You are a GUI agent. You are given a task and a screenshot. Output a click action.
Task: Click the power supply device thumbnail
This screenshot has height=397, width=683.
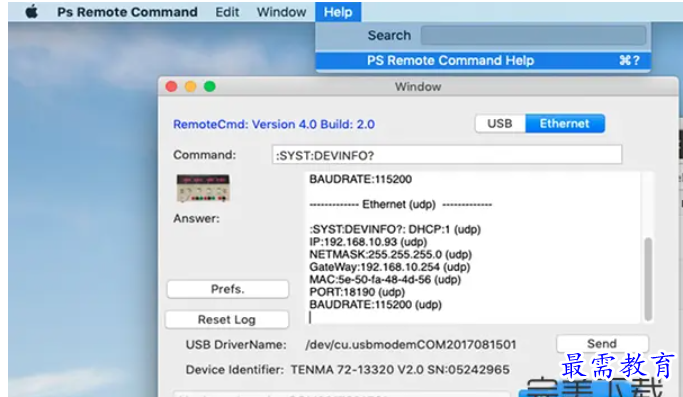[203, 188]
